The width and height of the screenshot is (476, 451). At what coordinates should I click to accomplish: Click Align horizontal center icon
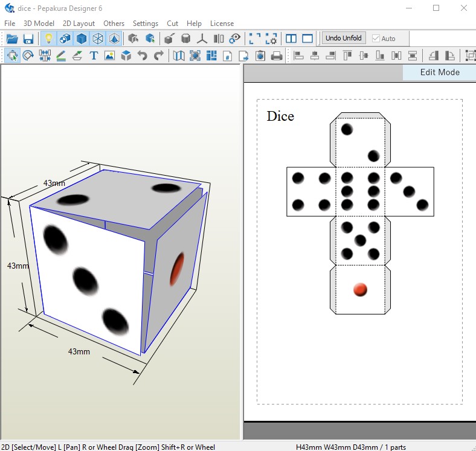pyautogui.click(x=315, y=56)
